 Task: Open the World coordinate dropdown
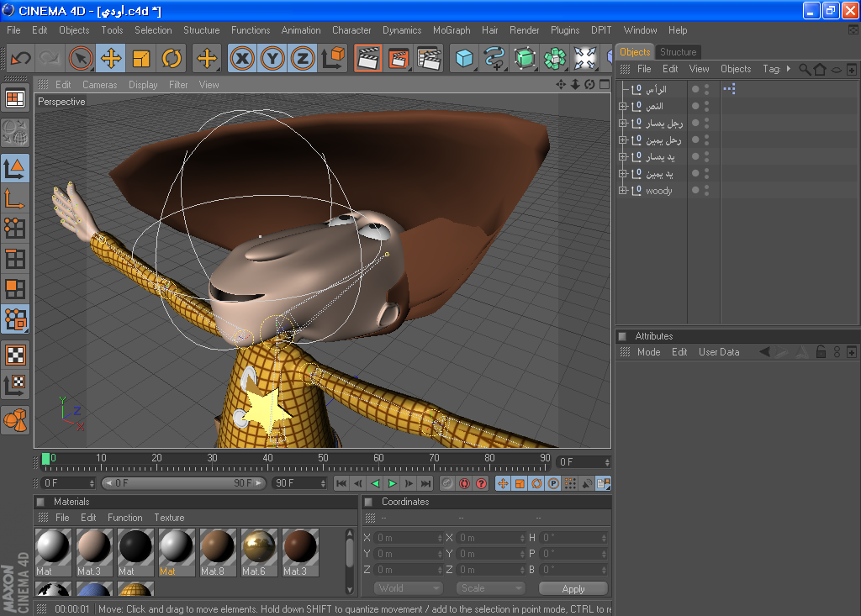(408, 588)
